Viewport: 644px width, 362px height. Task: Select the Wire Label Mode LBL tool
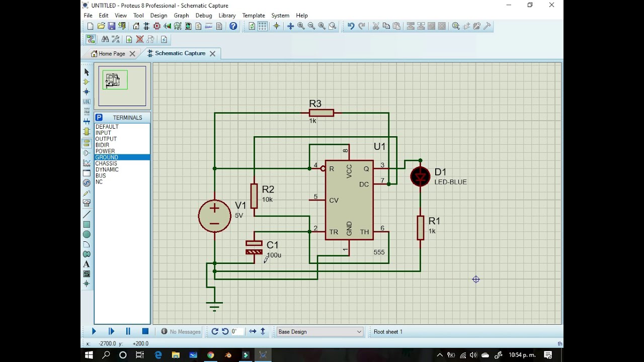coord(87,102)
